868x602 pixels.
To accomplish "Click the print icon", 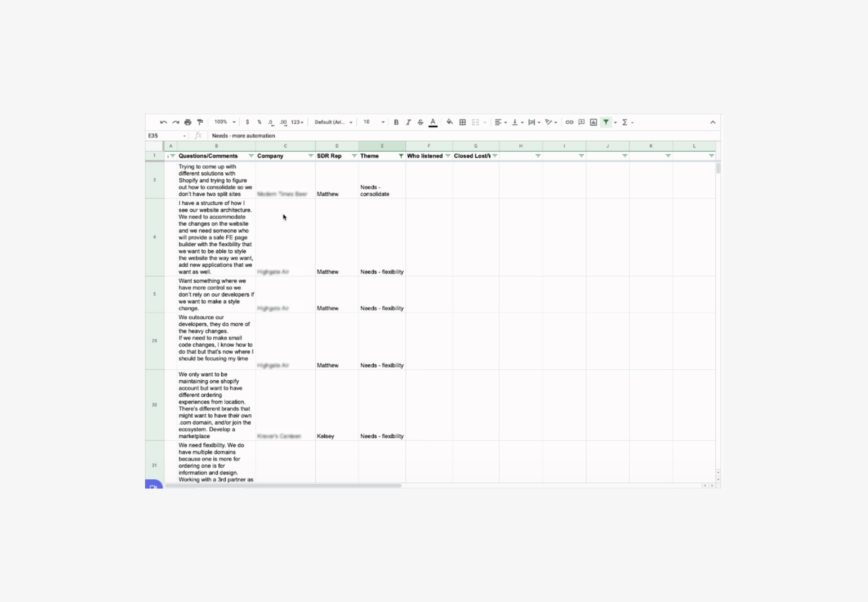I will (x=188, y=122).
